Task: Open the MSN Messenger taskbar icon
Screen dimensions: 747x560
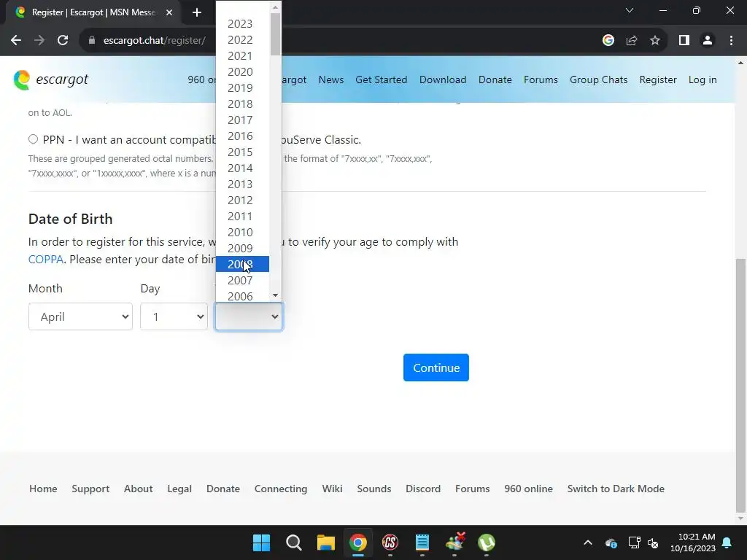Action: click(x=455, y=542)
